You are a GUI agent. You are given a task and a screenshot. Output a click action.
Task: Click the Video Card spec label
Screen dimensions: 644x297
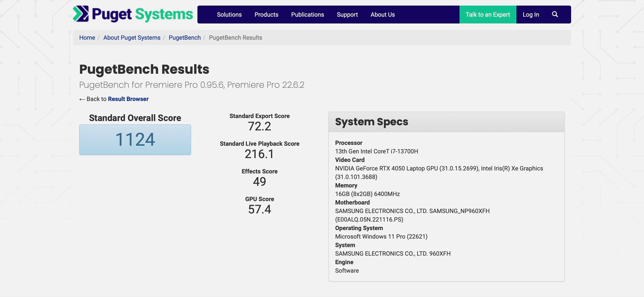point(350,160)
